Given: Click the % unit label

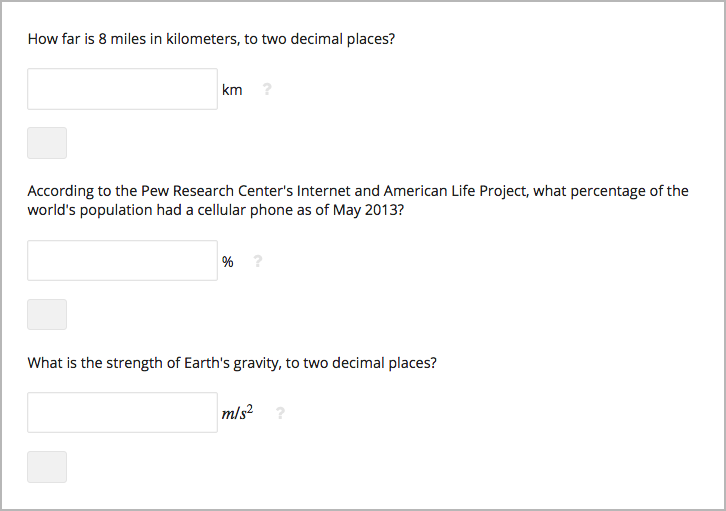Looking at the screenshot, I should click(228, 262).
